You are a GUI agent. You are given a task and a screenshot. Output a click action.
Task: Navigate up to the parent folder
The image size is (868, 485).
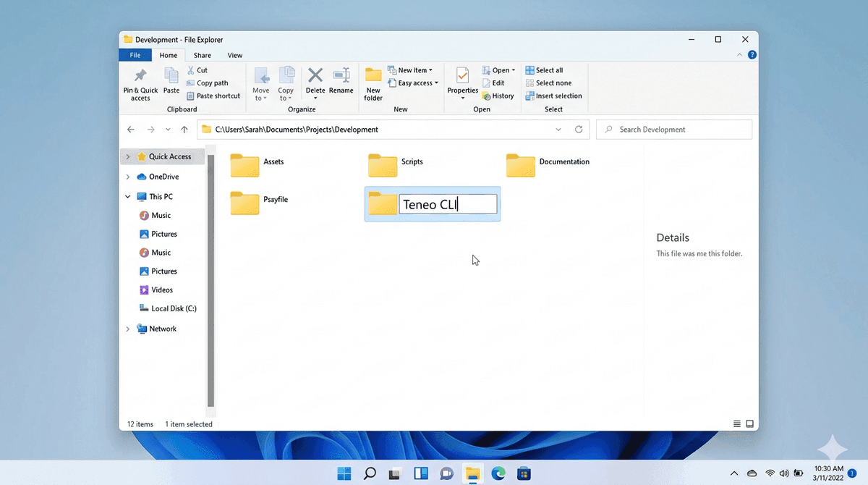(184, 129)
